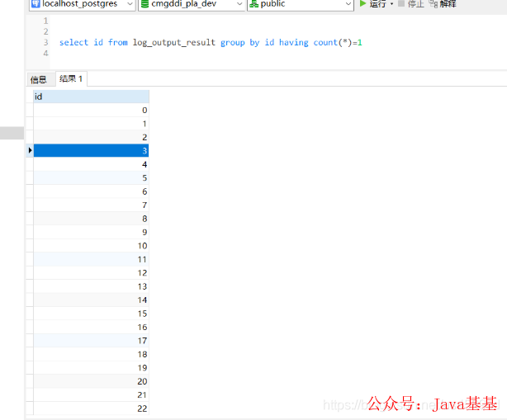Screen dimensions: 507x420
Task: Select result row with id 8
Action: click(x=91, y=219)
